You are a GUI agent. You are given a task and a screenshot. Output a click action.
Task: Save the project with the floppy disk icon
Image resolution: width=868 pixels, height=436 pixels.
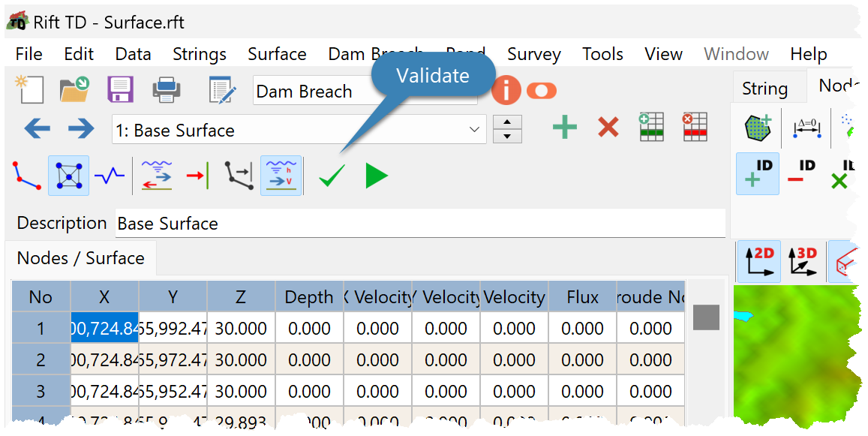[121, 90]
